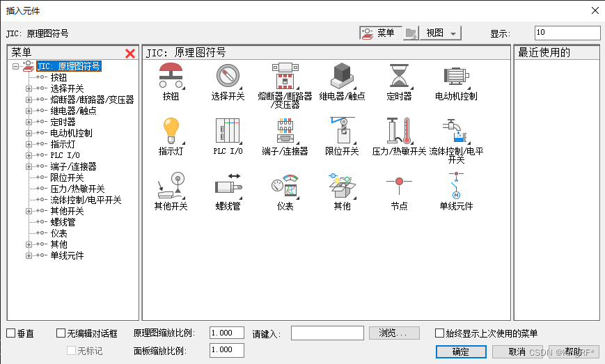Image resolution: width=605 pixels, height=364 pixels.
Task: Open the 视图 dropdown button
Action: tap(441, 33)
